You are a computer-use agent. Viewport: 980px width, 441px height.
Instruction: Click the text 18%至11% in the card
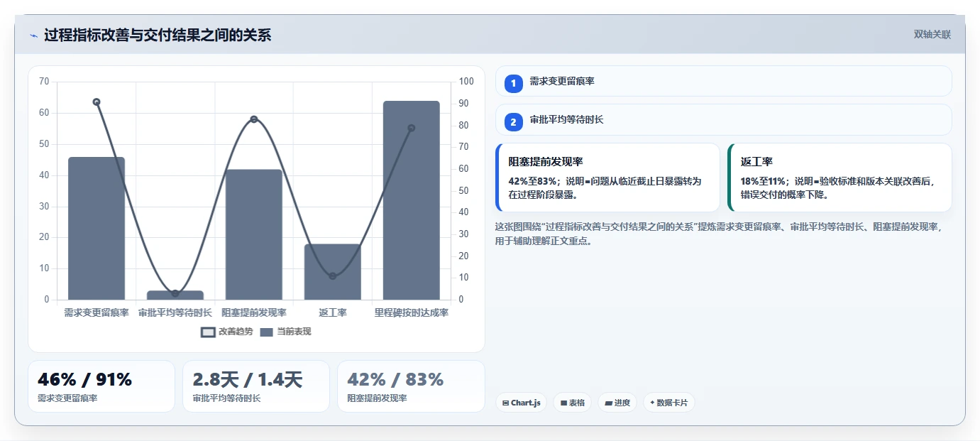pyautogui.click(x=764, y=181)
